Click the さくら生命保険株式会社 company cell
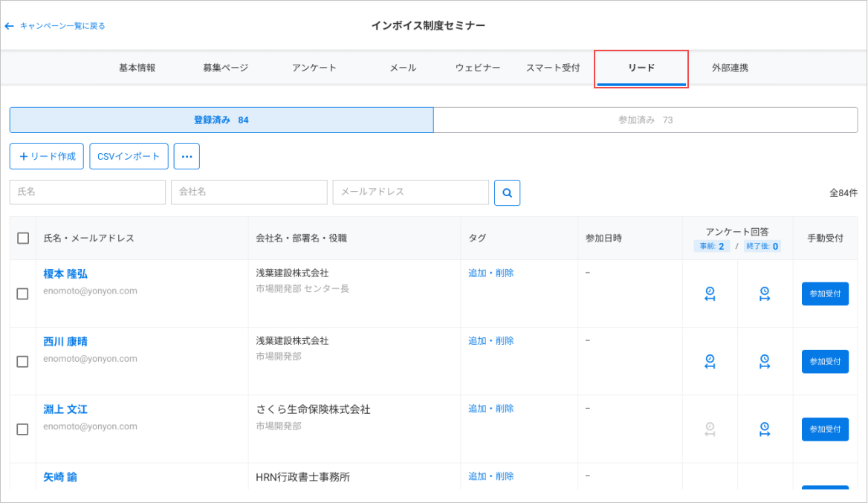The width and height of the screenshot is (868, 503). click(x=313, y=409)
